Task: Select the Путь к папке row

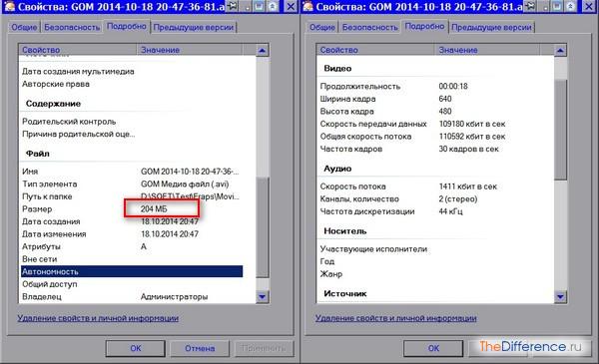Action: [132, 196]
